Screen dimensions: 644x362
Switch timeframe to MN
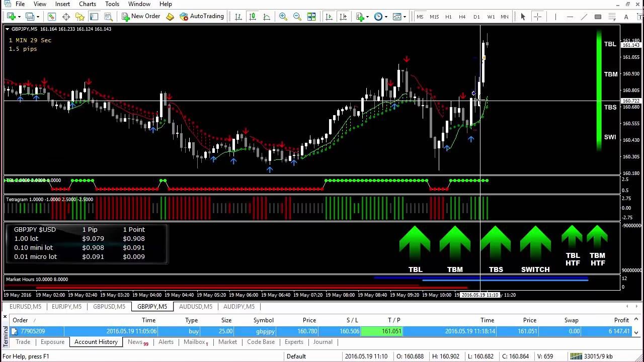[505, 17]
